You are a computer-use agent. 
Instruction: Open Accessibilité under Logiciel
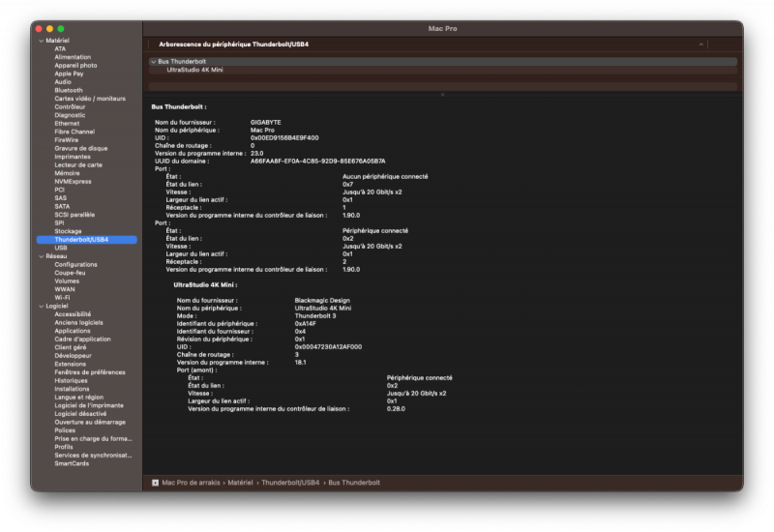pyautogui.click(x=73, y=314)
